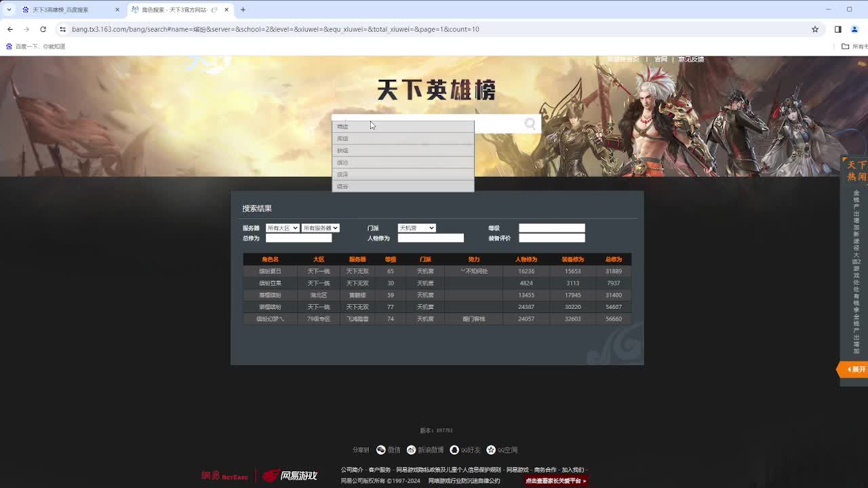Close the 角色搜索 tab

click(x=227, y=9)
